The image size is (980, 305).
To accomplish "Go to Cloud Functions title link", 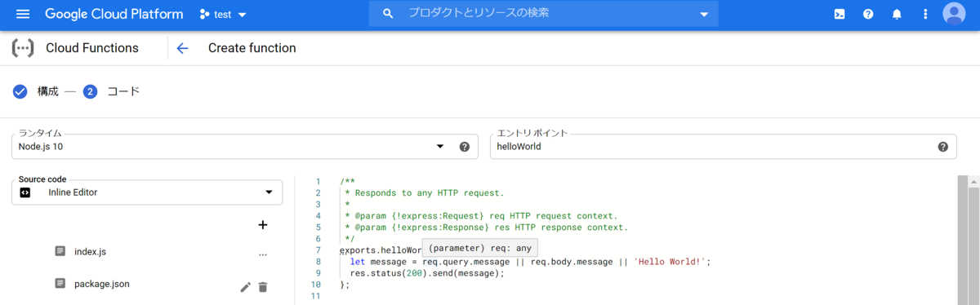I will [92, 48].
